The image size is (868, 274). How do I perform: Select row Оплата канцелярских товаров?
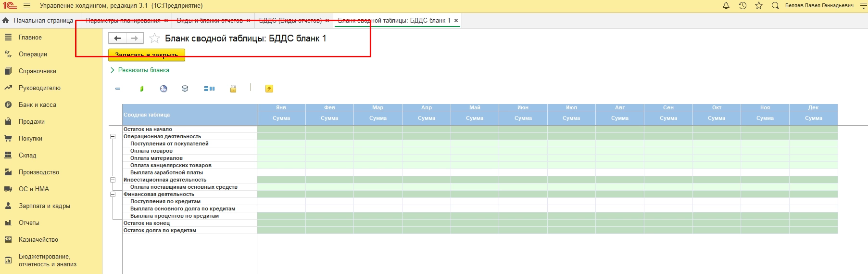(189, 165)
